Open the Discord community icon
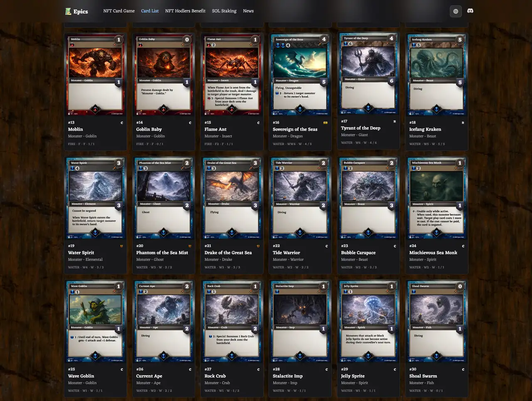 tap(470, 11)
